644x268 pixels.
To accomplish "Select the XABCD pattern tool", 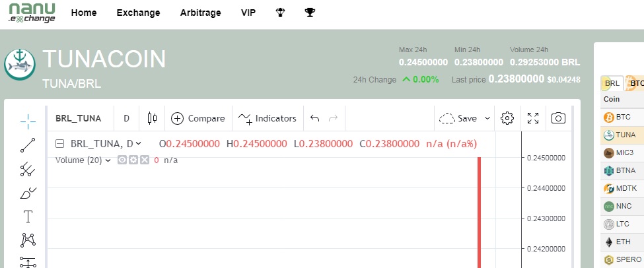I will 28,240.
